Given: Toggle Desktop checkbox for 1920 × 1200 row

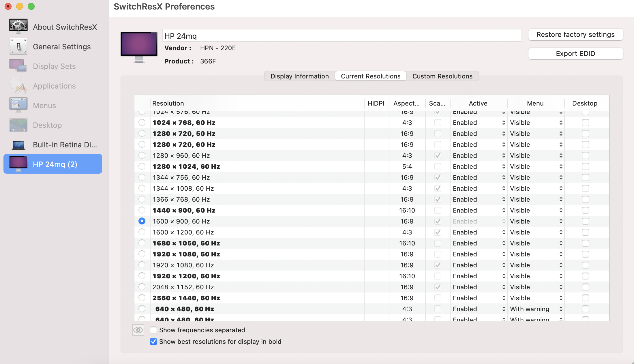Looking at the screenshot, I should pos(586,276).
